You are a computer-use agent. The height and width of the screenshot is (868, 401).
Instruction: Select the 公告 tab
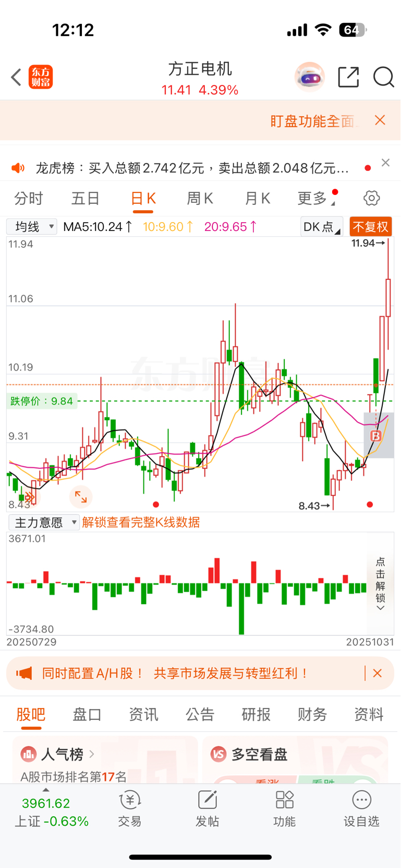(200, 714)
